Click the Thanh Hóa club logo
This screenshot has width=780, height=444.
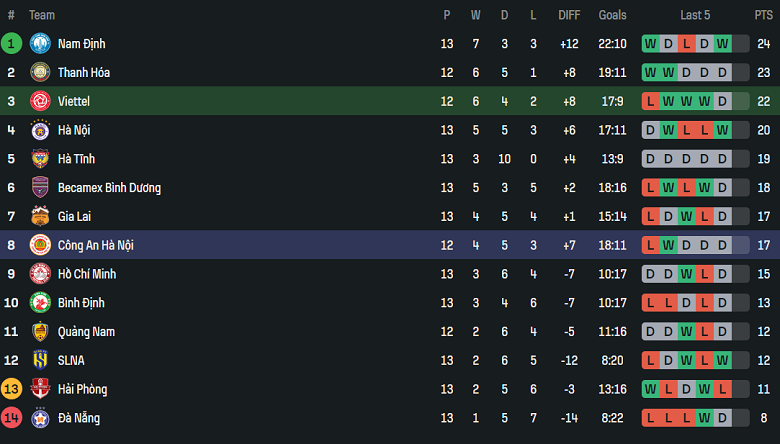pyautogui.click(x=40, y=73)
